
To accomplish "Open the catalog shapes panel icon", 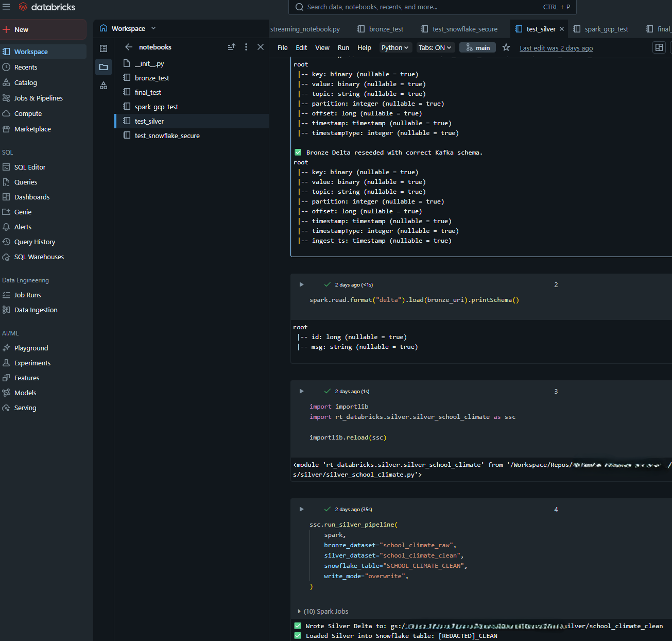I will click(104, 86).
